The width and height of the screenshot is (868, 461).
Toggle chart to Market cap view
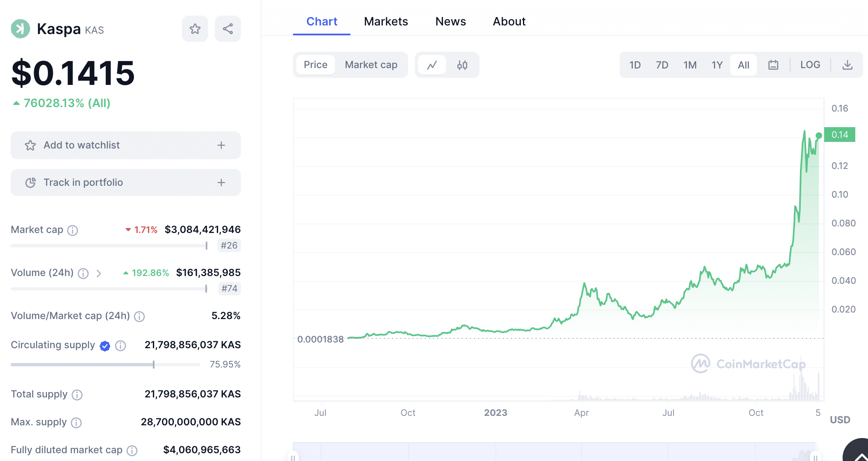coord(371,65)
